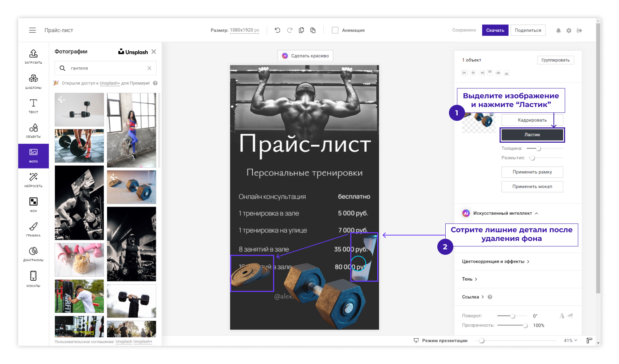Select the first dumbbell photo thumbnail

click(79, 110)
